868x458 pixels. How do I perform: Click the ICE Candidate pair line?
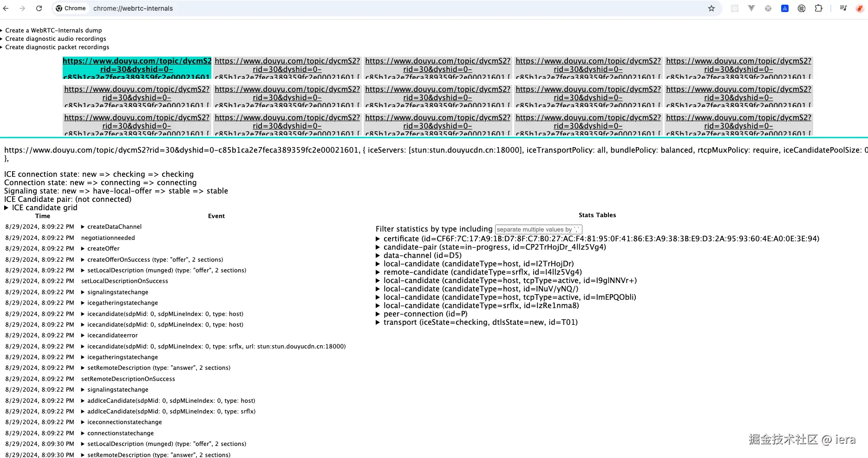(68, 200)
